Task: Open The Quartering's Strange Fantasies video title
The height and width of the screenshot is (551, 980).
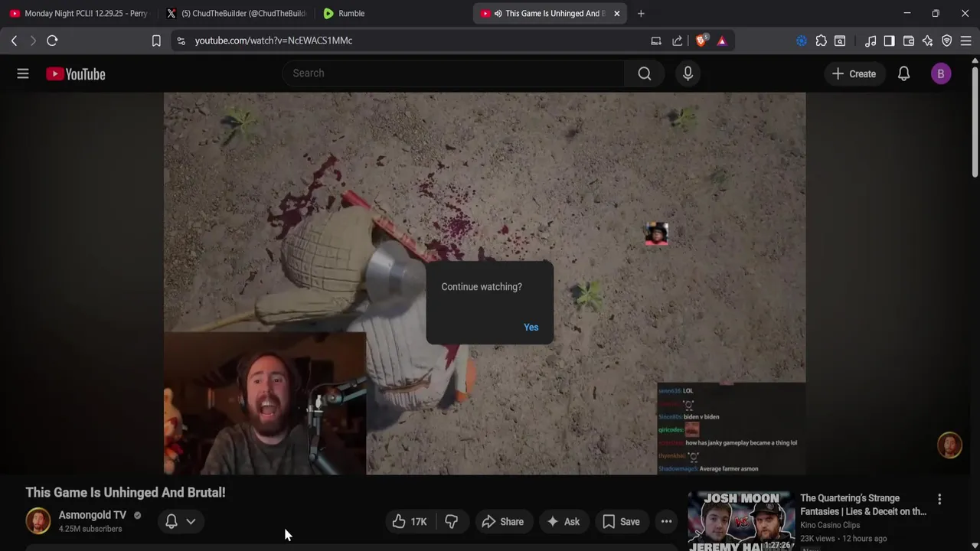Action: [x=863, y=505]
